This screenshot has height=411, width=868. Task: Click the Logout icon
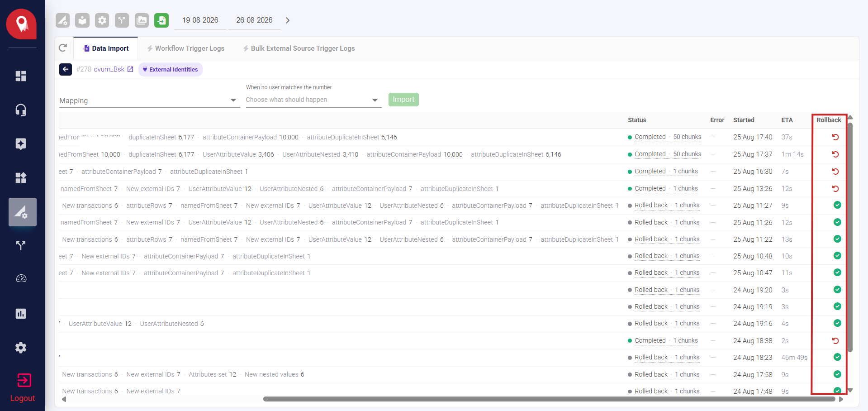[x=24, y=380]
